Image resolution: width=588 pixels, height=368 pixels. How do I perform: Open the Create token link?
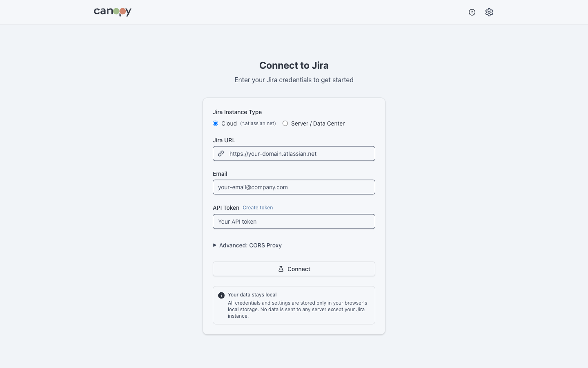click(x=258, y=208)
